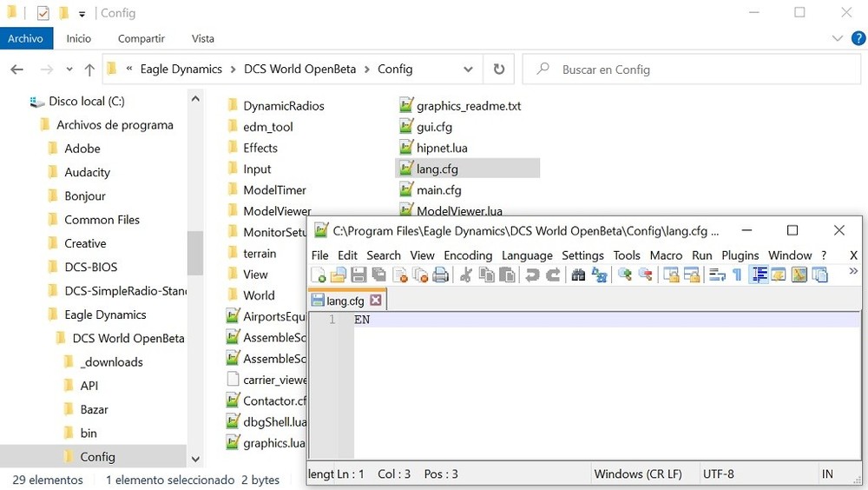868x490 pixels.
Task: Go back with Explorer's back arrow
Action: pyautogui.click(x=17, y=70)
